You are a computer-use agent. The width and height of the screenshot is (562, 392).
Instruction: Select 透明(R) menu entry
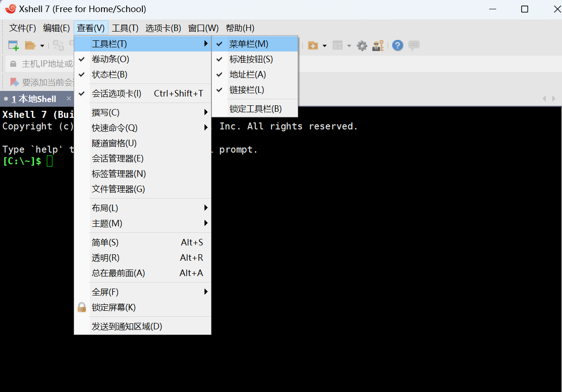[x=142, y=257]
